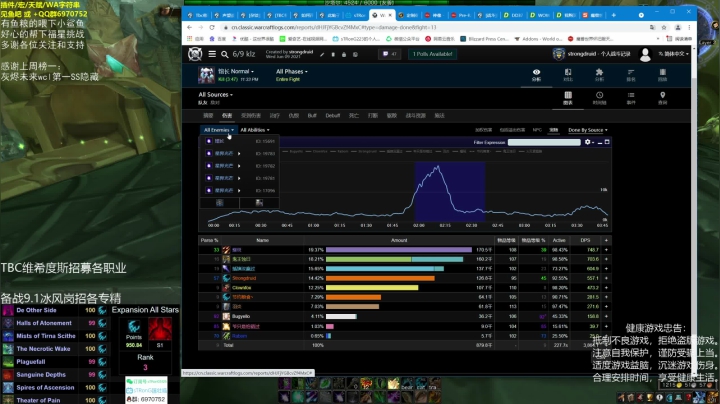
Task: Switch to the Debuff tab
Action: click(333, 116)
